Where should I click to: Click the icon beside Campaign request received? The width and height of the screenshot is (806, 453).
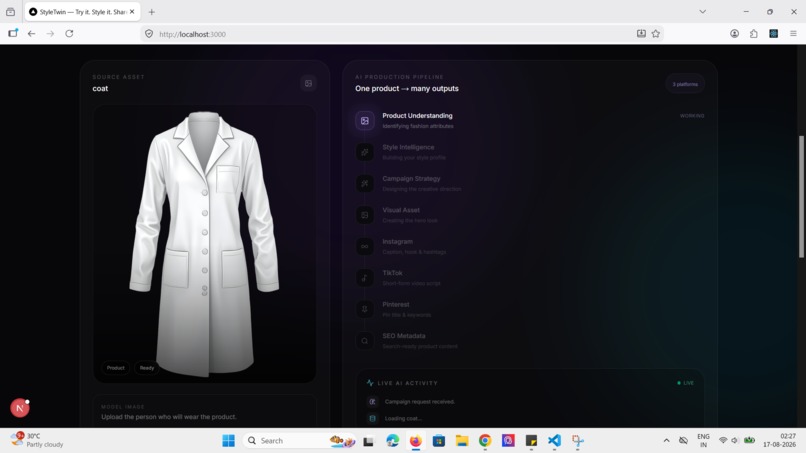pyautogui.click(x=372, y=402)
